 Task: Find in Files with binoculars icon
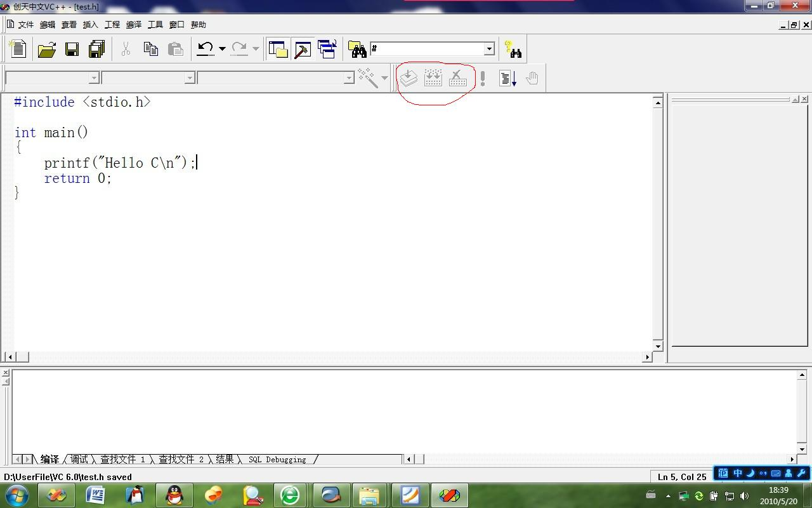[357, 49]
